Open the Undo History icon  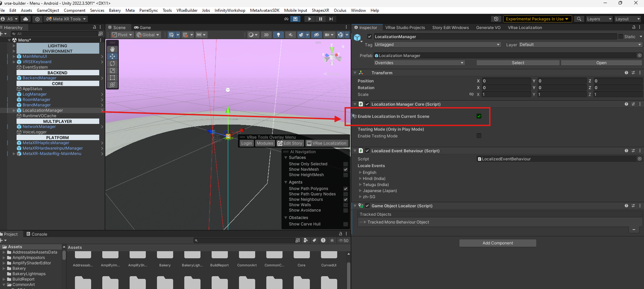(496, 19)
